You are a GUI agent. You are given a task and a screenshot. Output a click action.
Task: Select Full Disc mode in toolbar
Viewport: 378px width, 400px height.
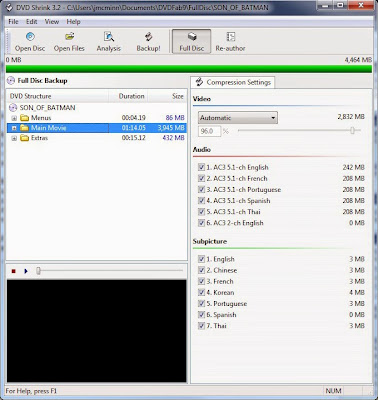pos(192,41)
